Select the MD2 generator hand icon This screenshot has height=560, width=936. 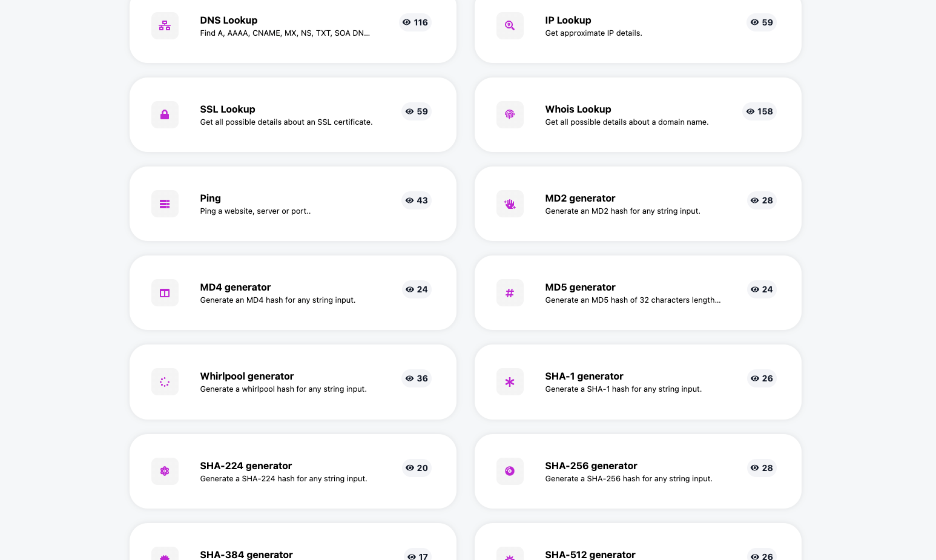point(510,203)
